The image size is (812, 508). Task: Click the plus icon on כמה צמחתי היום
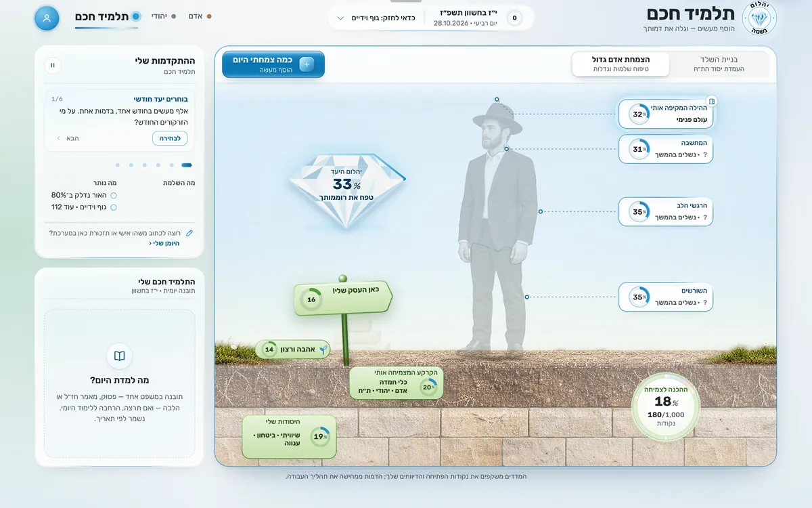307,64
